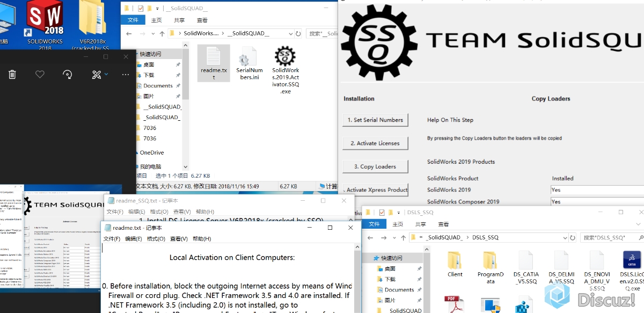Open 主页 tab in DSLS_SSQ Explorer
The height and width of the screenshot is (313, 644).
398,224
